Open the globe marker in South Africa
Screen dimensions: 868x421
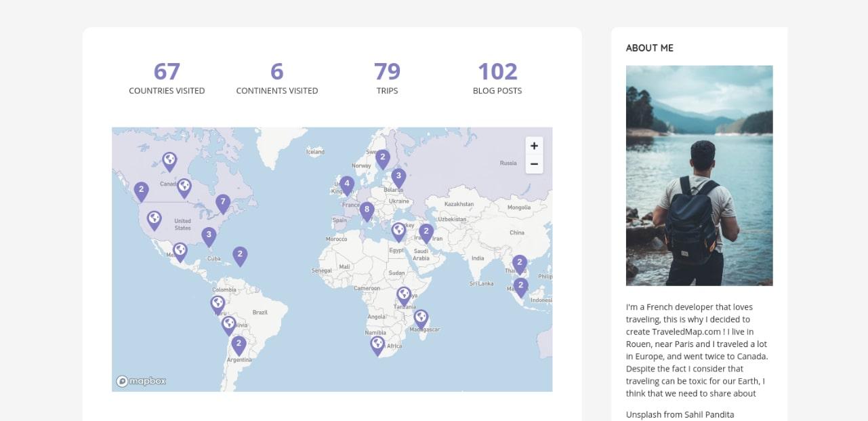tap(377, 344)
